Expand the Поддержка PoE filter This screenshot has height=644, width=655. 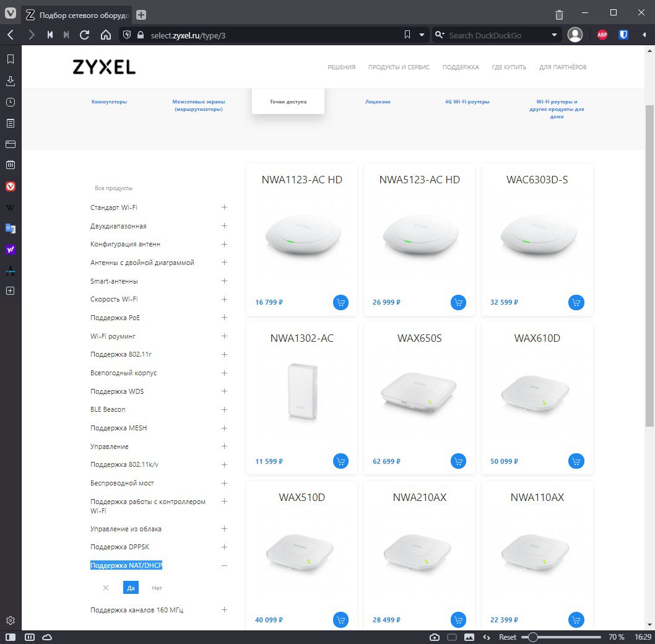tap(224, 318)
